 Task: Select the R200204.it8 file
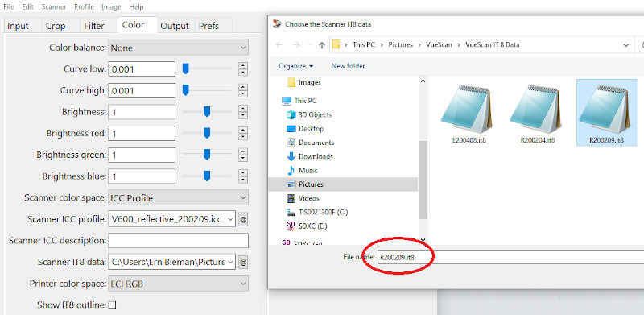(537, 114)
